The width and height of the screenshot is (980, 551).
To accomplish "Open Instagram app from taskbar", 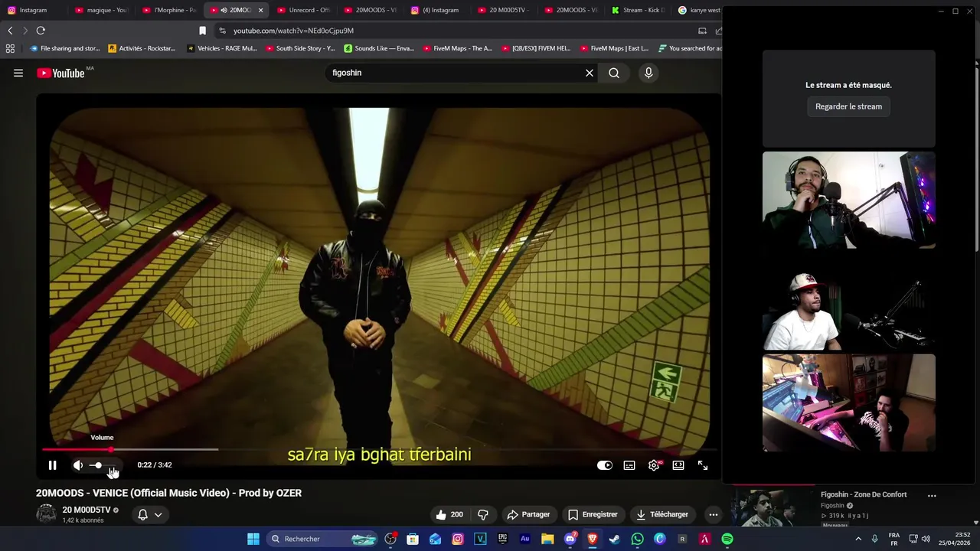I will tap(458, 539).
